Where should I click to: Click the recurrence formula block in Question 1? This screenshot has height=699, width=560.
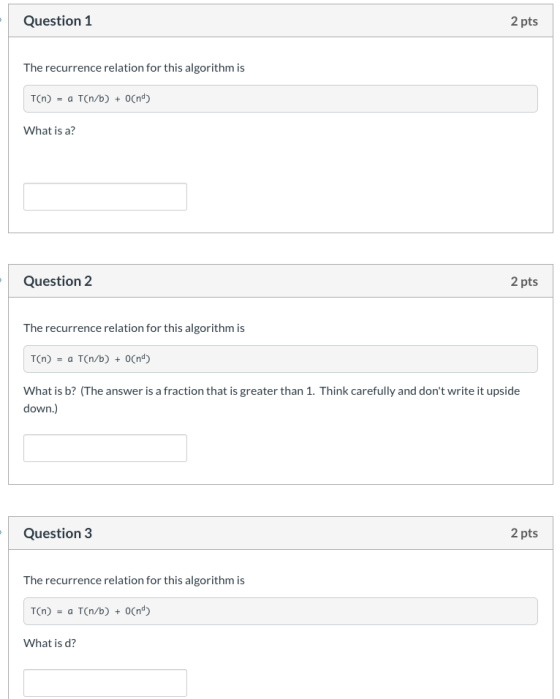point(280,99)
